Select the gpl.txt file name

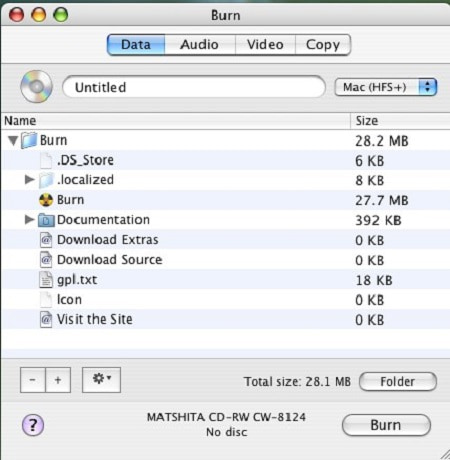(x=77, y=280)
